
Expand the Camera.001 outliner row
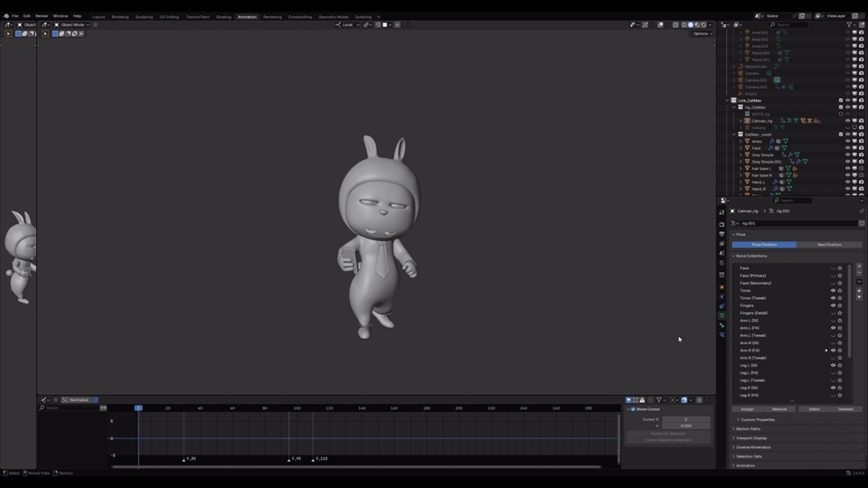(x=734, y=80)
